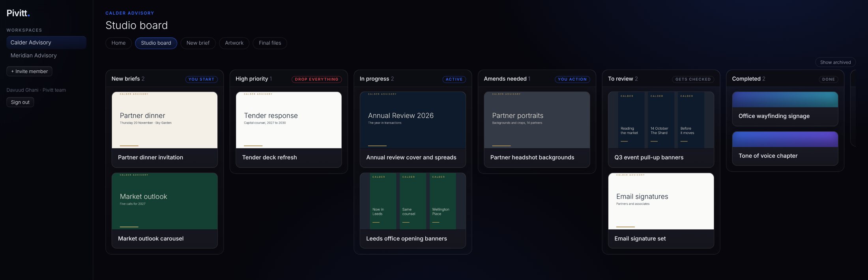Open the Leeds banners preview thumbnail
This screenshot has width=868, height=280.
[413, 201]
